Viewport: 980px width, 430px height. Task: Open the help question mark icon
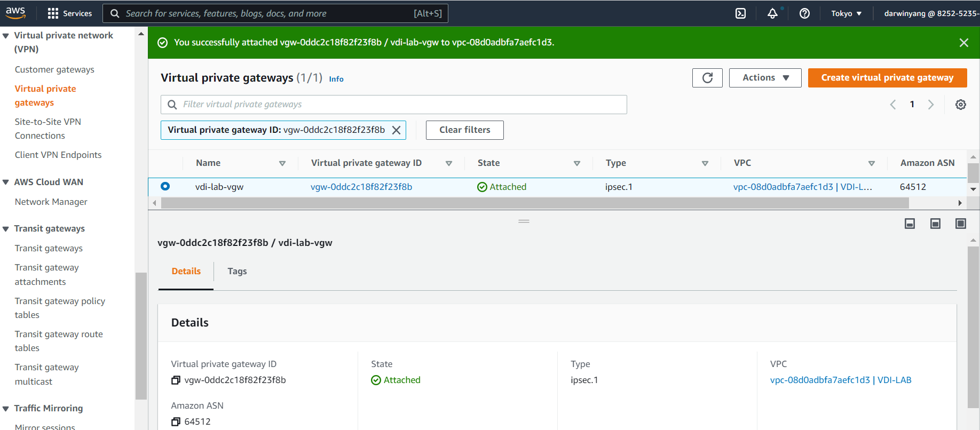[804, 13]
